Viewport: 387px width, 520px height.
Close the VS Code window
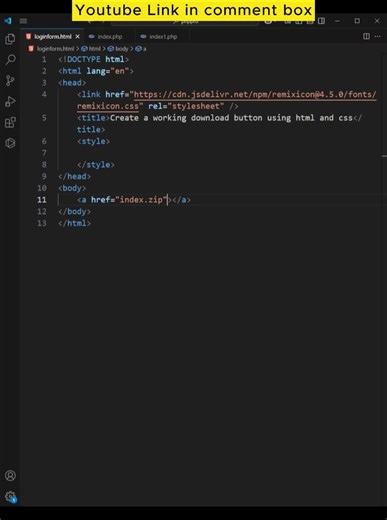377,21
